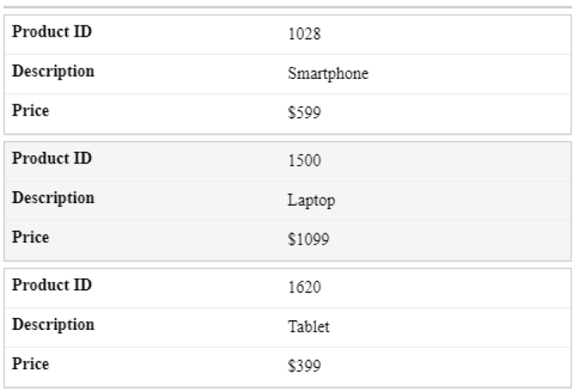The height and width of the screenshot is (392, 579).
Task: Click Price label beside $599
Action: click(x=30, y=110)
